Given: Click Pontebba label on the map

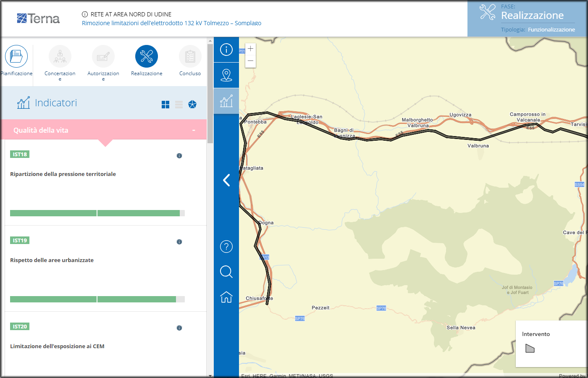Looking at the screenshot, I should coord(255,122).
